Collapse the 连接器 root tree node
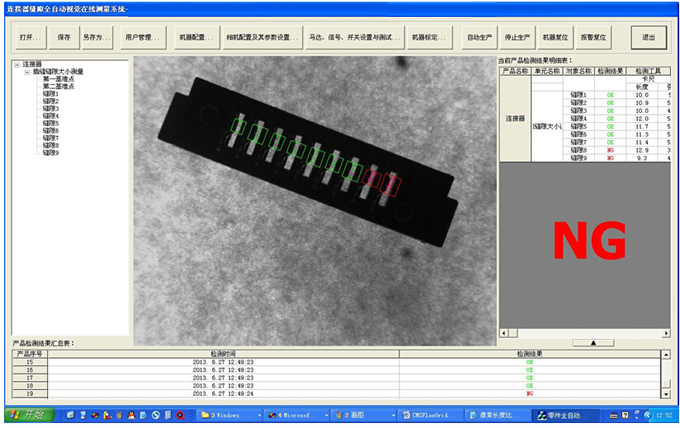 point(17,65)
